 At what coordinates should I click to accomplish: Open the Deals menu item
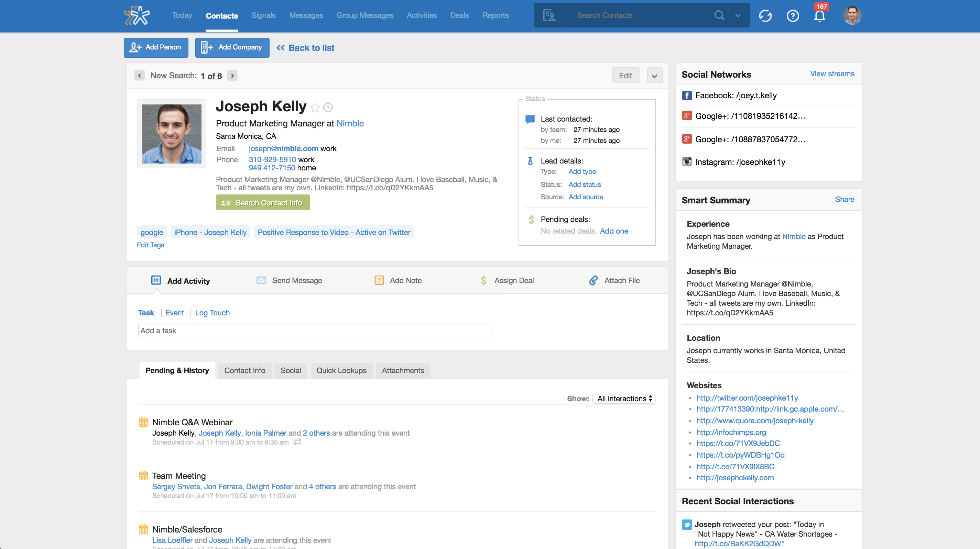(459, 15)
